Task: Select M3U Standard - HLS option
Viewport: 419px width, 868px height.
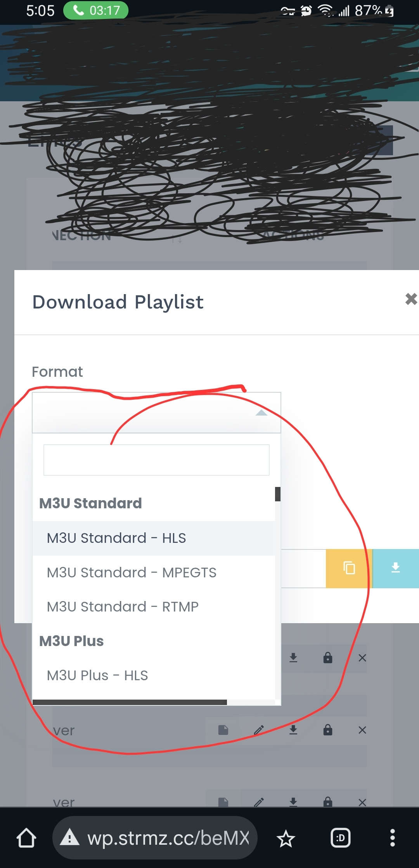Action: point(116,538)
